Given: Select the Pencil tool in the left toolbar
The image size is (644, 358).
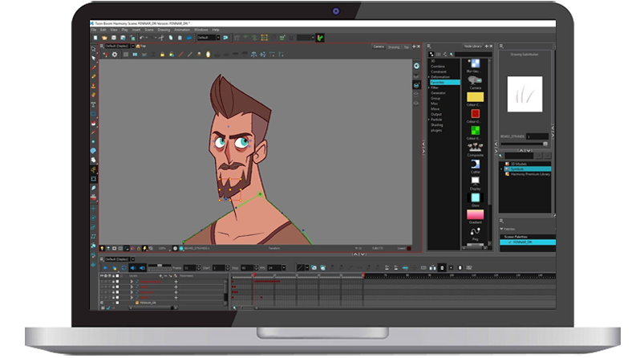Looking at the screenshot, I should point(94,76).
